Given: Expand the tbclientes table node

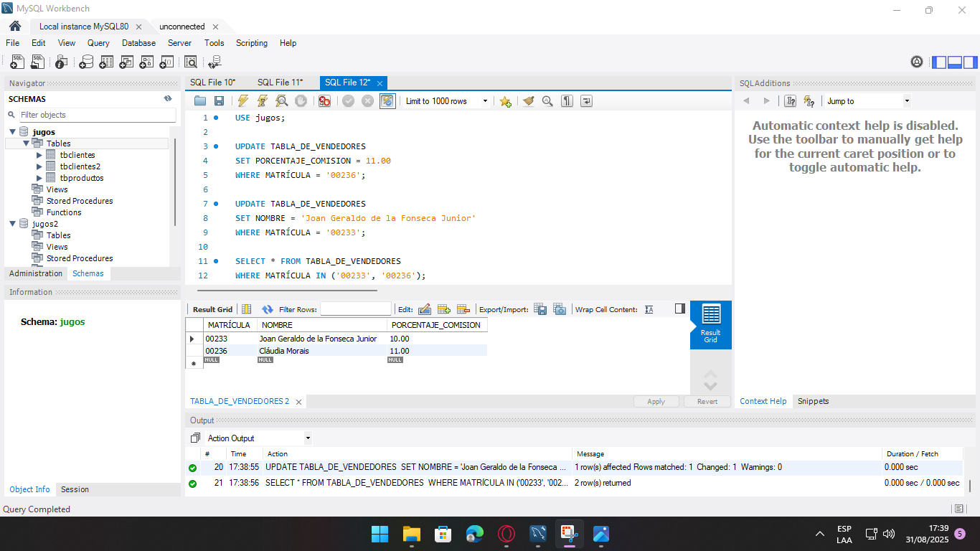Looking at the screenshot, I should [39, 155].
